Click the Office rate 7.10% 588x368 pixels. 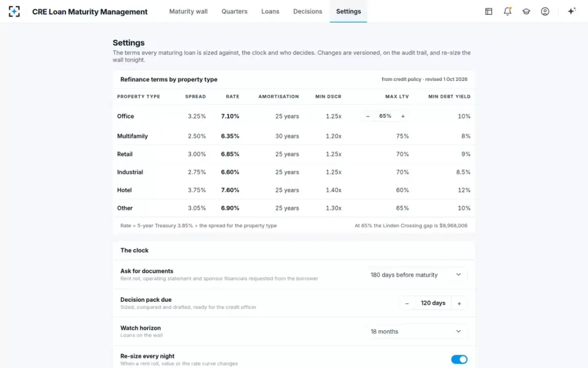tap(230, 116)
